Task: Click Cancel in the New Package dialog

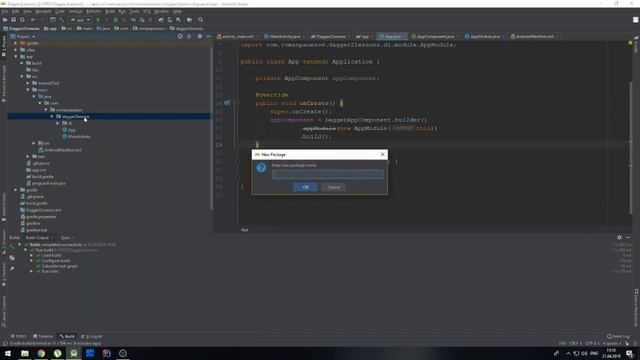Action: 333,187
